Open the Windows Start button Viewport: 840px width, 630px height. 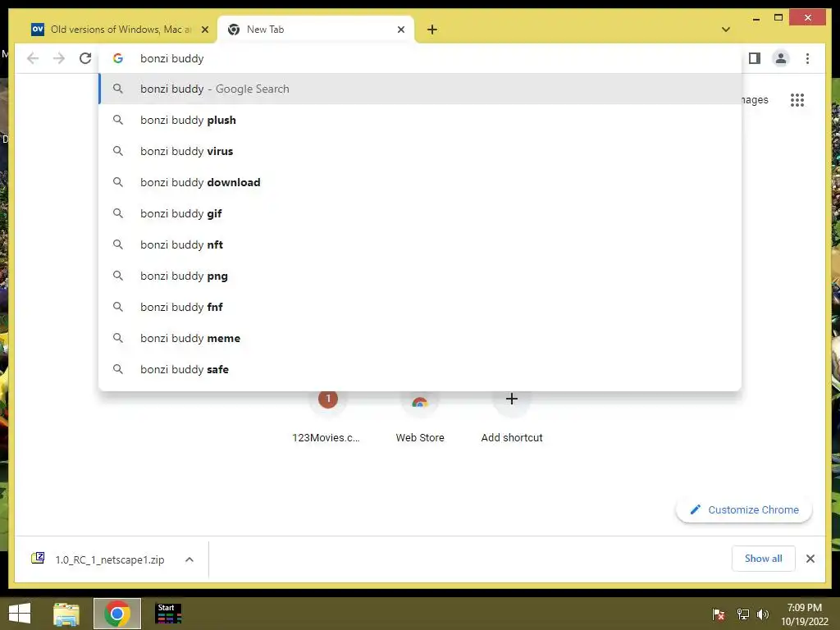[x=20, y=614]
